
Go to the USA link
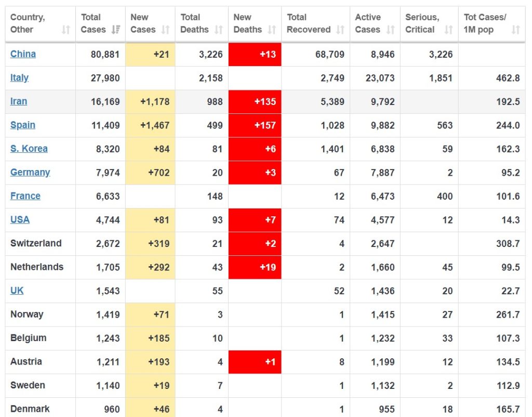(x=20, y=220)
